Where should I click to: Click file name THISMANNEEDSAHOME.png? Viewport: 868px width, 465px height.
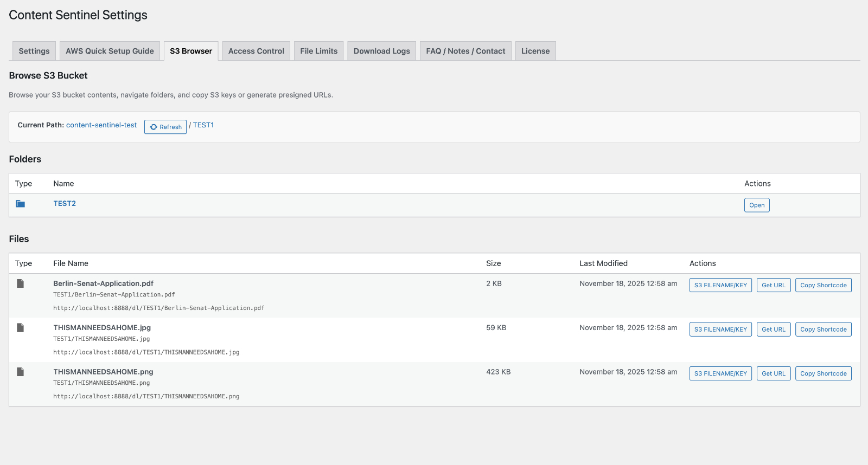103,372
